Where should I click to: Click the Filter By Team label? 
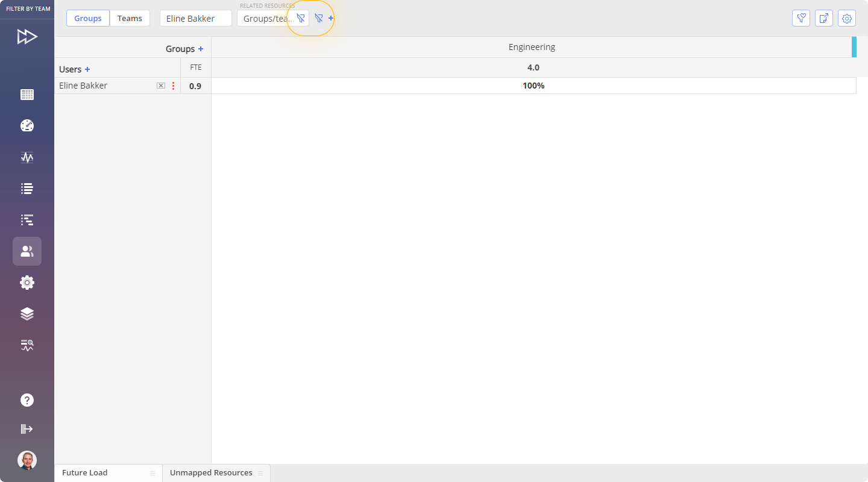pyautogui.click(x=28, y=9)
